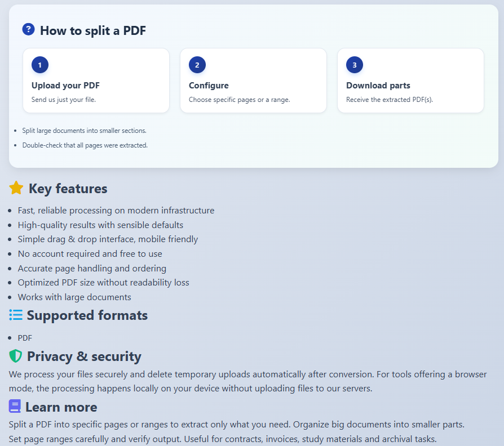
Task: Click the step 1 number badge
Action: click(x=40, y=65)
